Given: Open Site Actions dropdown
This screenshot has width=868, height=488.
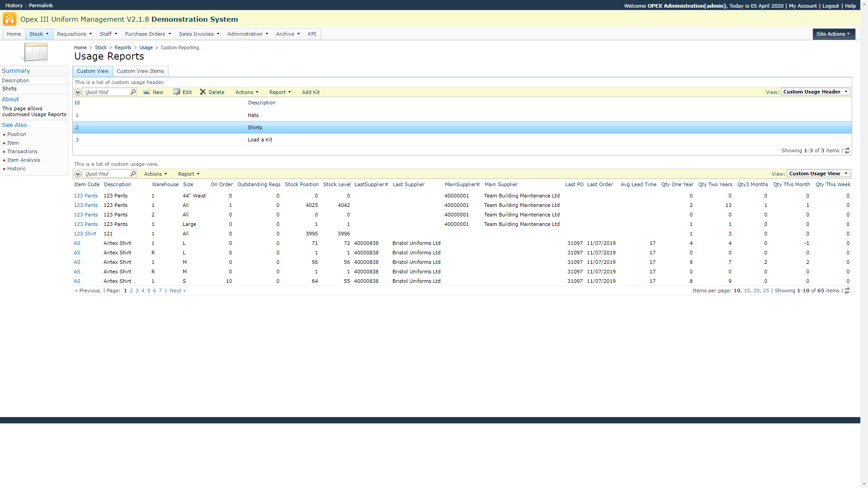Looking at the screenshot, I should pyautogui.click(x=833, y=34).
